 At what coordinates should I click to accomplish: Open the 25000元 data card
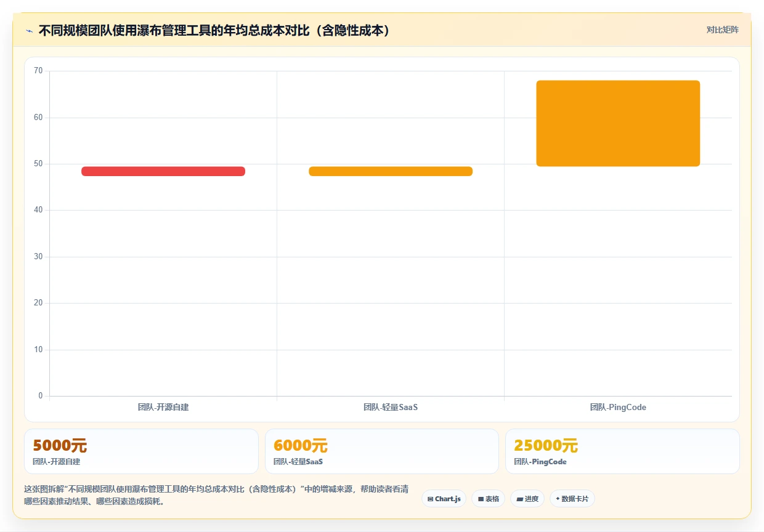click(622, 451)
